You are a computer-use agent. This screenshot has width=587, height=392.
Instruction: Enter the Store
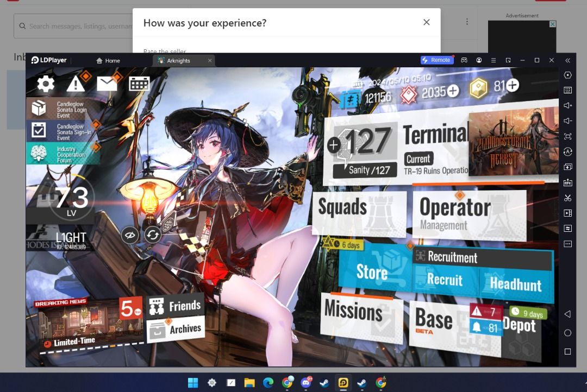[374, 268]
